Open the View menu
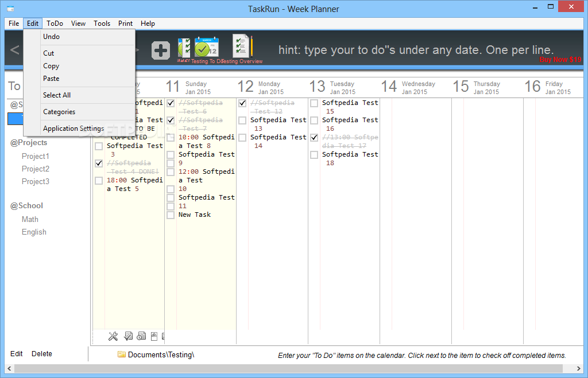Image resolution: width=588 pixels, height=378 pixels. (x=78, y=23)
